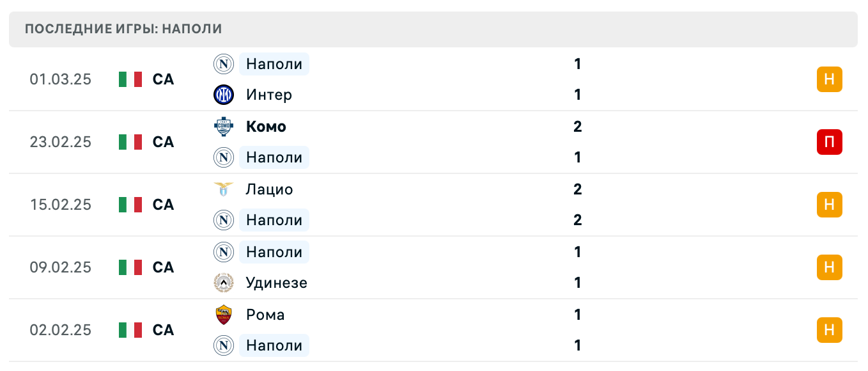The image size is (868, 371).
Task: Open the СА league label in the Lazio row
Action: click(163, 205)
